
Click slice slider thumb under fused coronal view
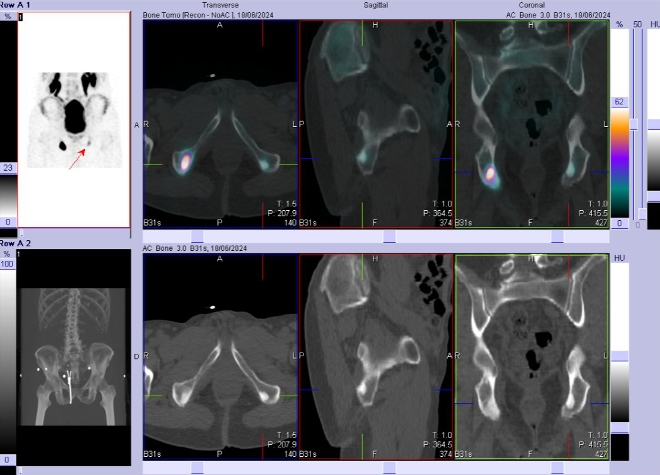coord(557,236)
